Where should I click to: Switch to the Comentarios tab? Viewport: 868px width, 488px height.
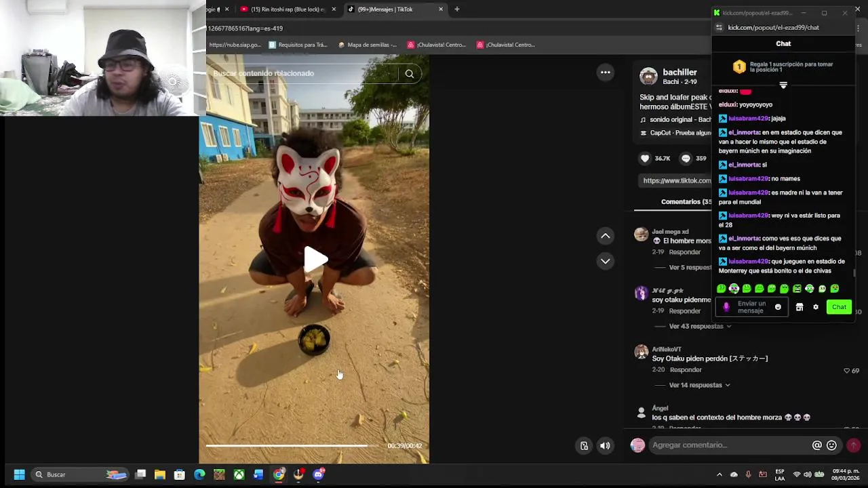tap(686, 202)
